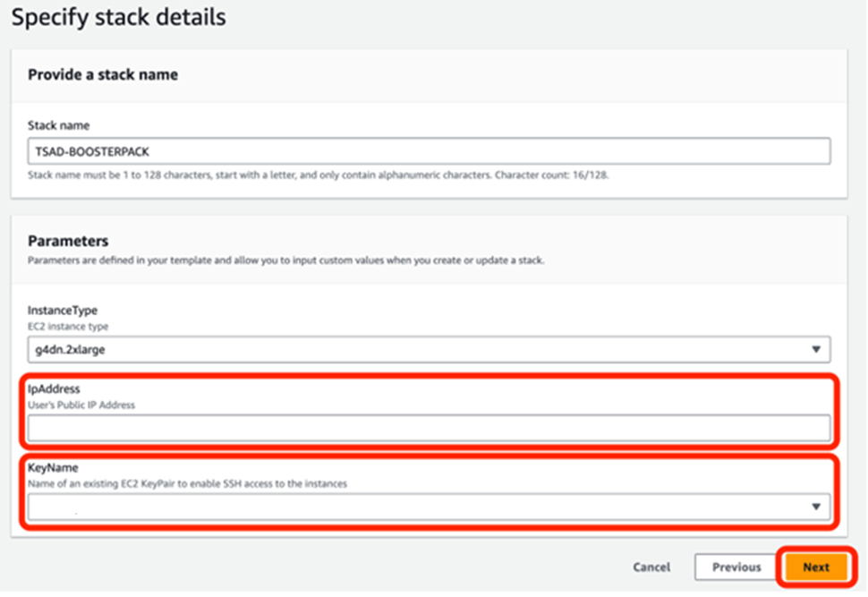Go back using the Previous button
This screenshot has width=868, height=597.
[x=736, y=567]
